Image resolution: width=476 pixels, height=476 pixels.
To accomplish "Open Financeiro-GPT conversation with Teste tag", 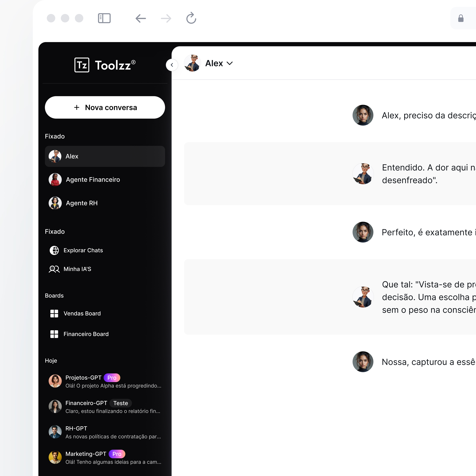I will [x=105, y=407].
